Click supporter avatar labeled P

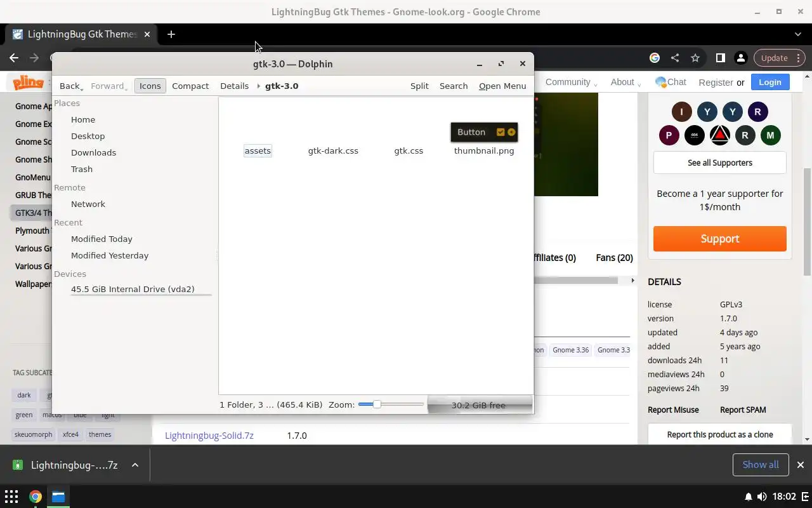669,135
